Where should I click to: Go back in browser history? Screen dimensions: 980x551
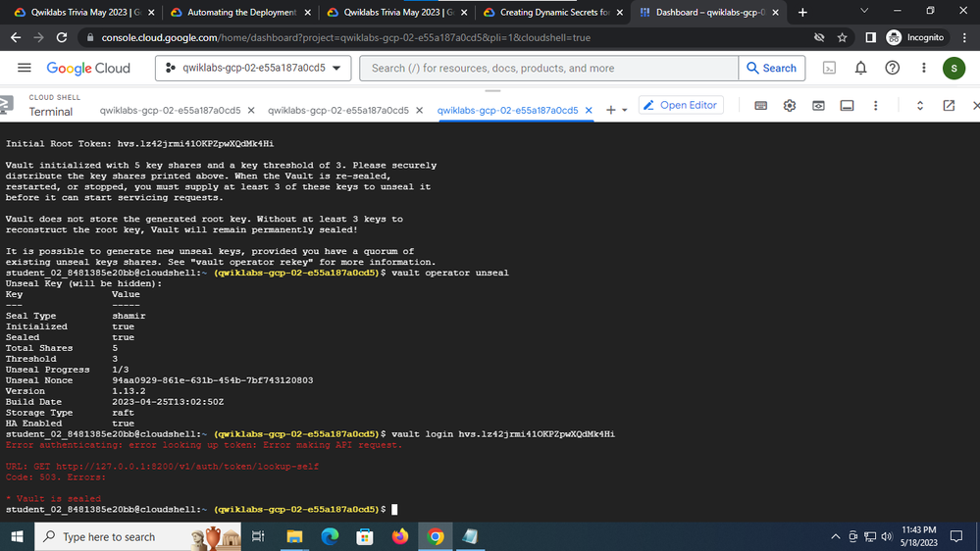[x=16, y=37]
